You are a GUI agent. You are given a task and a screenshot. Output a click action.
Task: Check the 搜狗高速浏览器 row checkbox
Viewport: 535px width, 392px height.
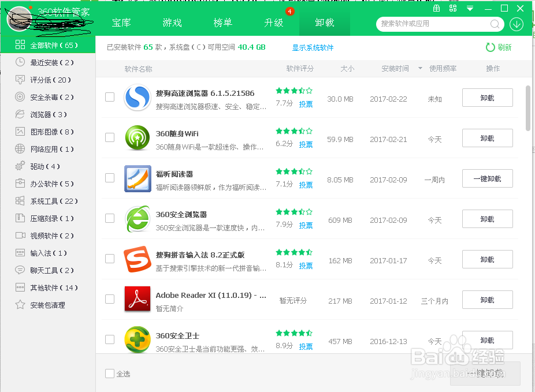[110, 98]
